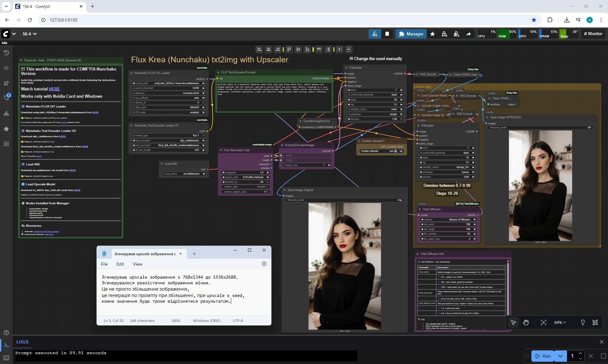Screen dimensions: 608x364
Task: Switch to the LOGS tab
Action: point(22,342)
